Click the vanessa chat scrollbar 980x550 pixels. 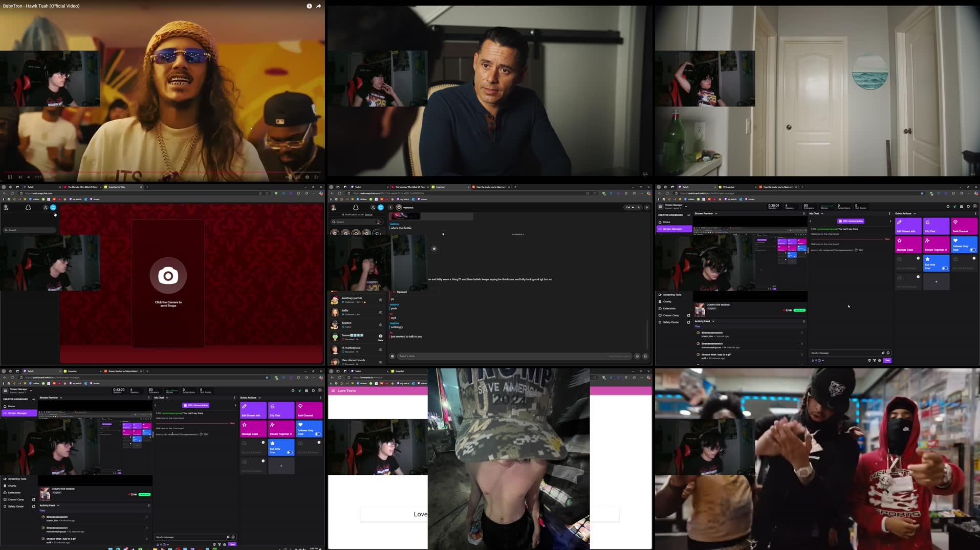click(x=647, y=335)
